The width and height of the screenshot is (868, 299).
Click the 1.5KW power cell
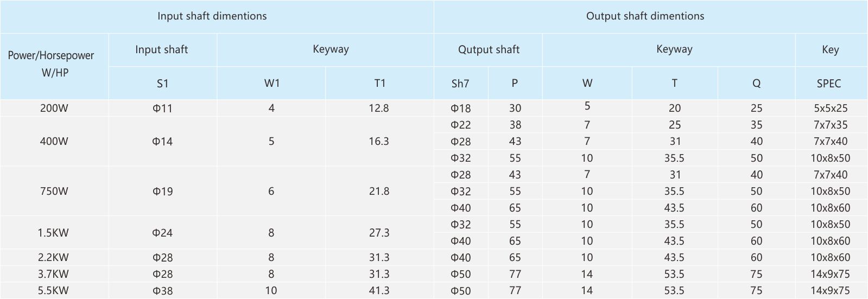tap(54, 233)
